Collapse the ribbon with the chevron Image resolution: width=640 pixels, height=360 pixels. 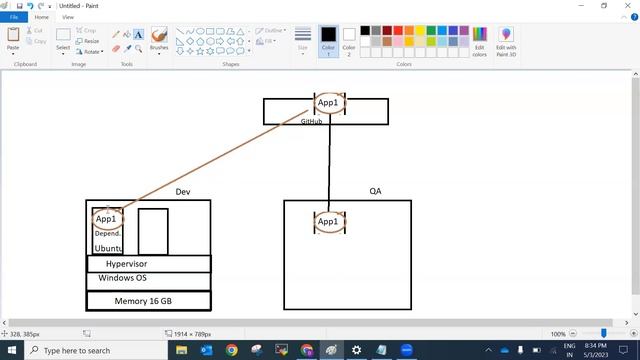(x=624, y=17)
